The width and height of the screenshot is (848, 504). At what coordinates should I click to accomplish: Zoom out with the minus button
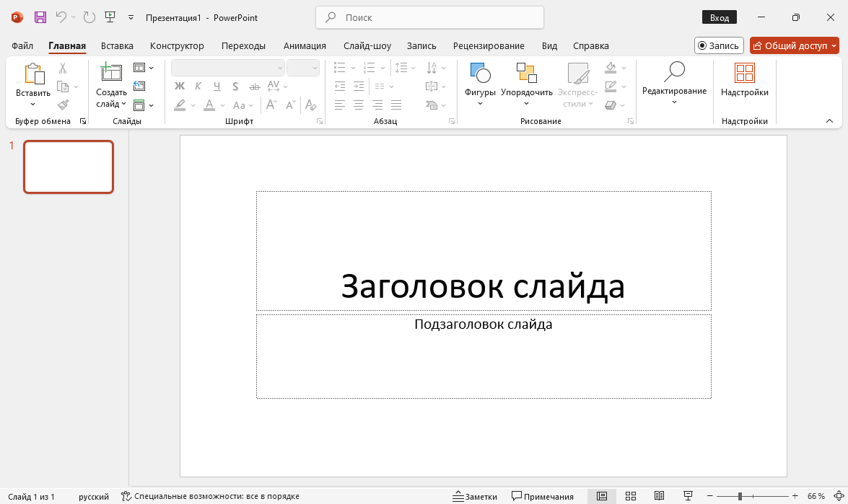pos(710,496)
